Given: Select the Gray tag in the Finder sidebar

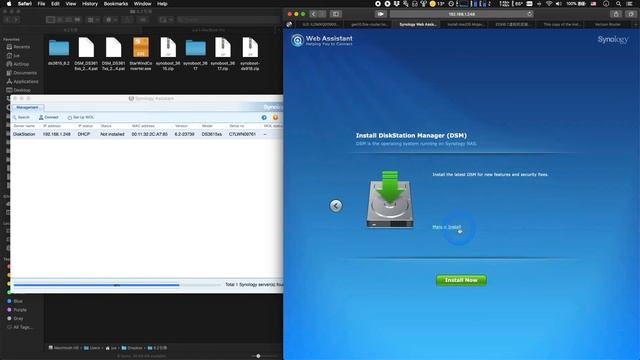Looking at the screenshot, I should pyautogui.click(x=16, y=318).
